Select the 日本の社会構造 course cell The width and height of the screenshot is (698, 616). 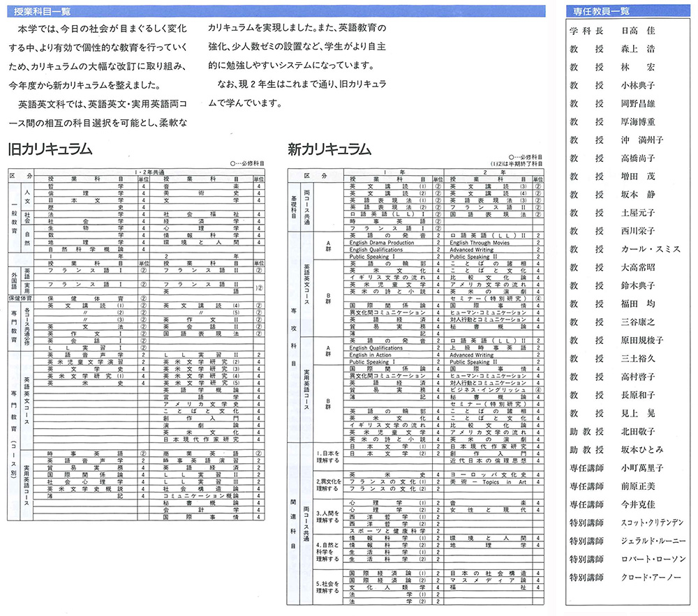[488, 573]
